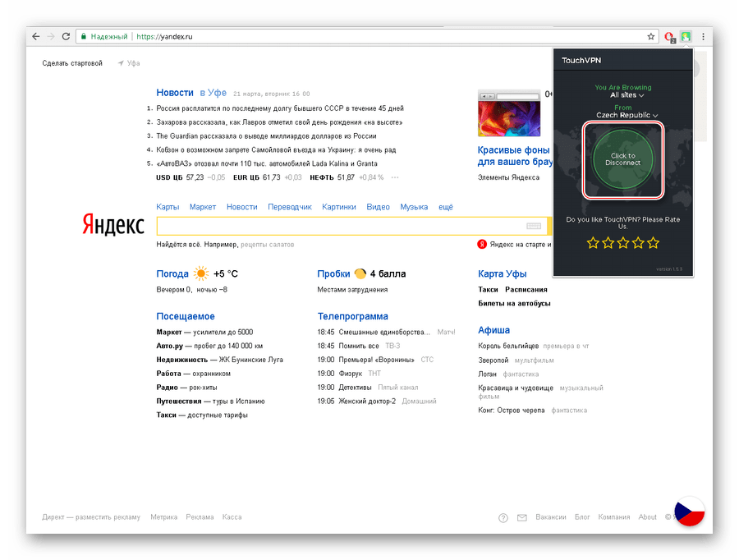Image resolution: width=739 pixels, height=560 pixels.
Task: Click the TouchVPN extension icon in toolbar
Action: 686,37
